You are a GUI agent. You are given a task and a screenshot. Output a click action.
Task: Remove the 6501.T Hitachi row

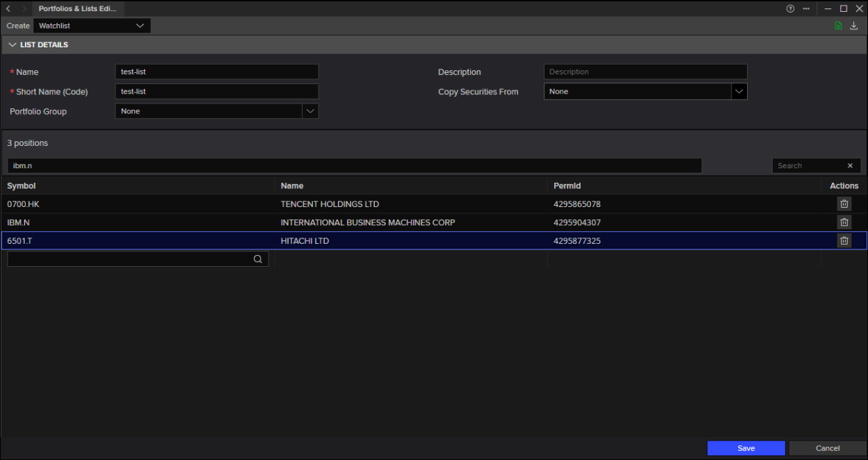(x=844, y=240)
